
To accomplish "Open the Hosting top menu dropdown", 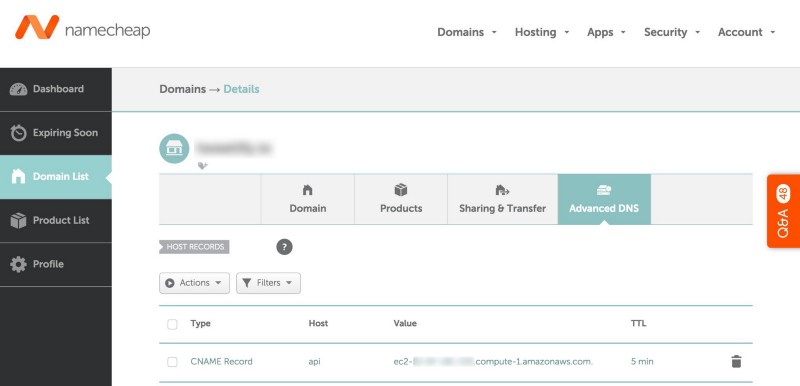I will [542, 32].
